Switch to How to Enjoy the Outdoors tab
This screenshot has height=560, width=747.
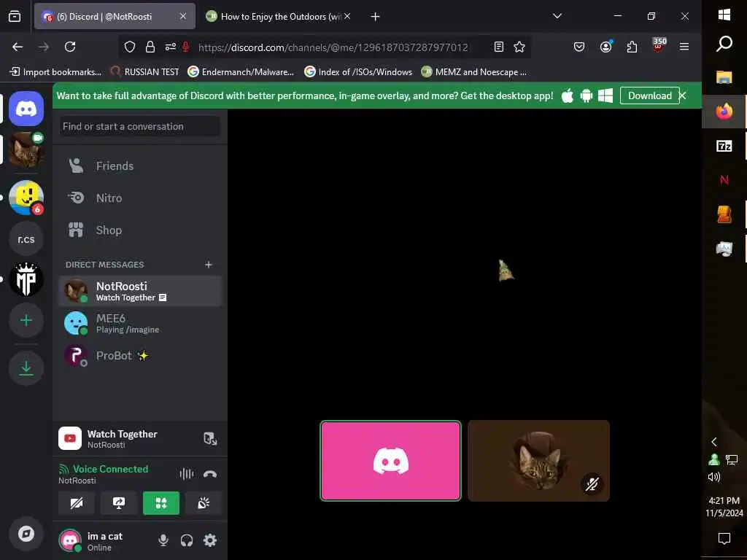pos(278,17)
